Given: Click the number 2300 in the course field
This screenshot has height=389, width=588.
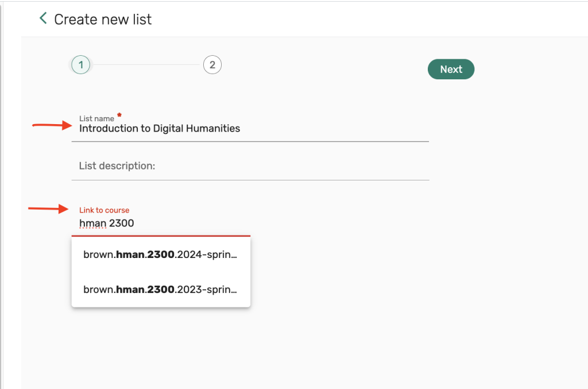Looking at the screenshot, I should pyautogui.click(x=122, y=223).
